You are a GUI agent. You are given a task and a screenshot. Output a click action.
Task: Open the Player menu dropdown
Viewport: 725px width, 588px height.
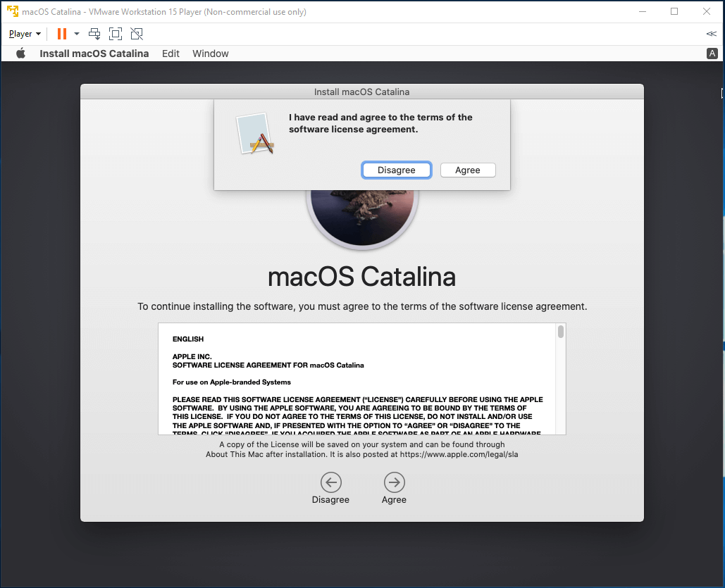click(25, 34)
